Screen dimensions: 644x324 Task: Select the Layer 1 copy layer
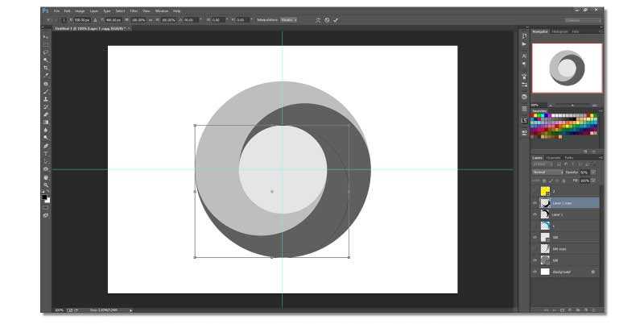pyautogui.click(x=572, y=203)
